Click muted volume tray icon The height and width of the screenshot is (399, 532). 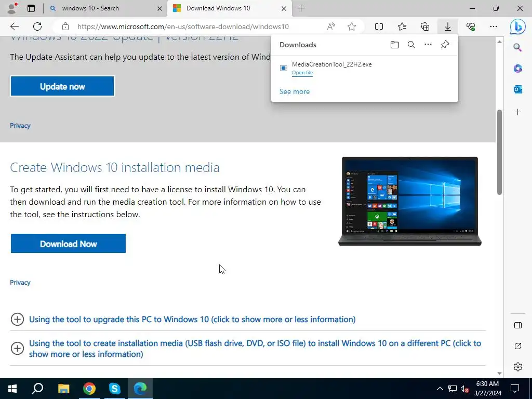coord(464,389)
